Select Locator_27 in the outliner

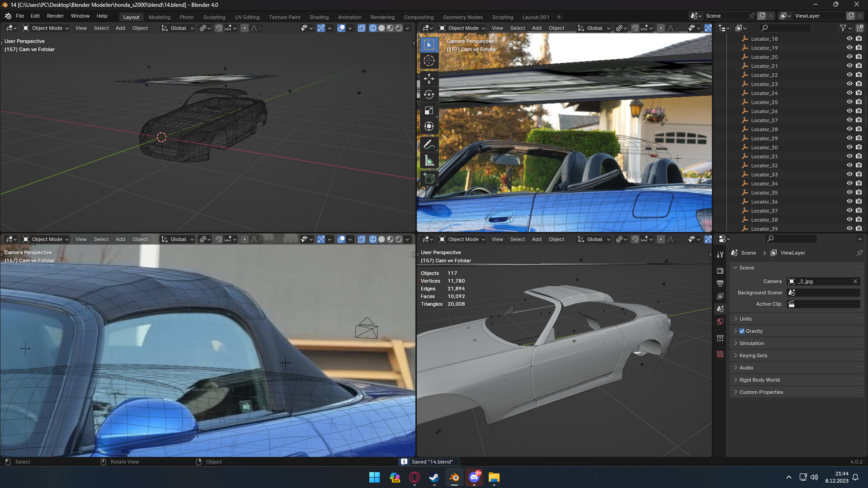tap(764, 120)
